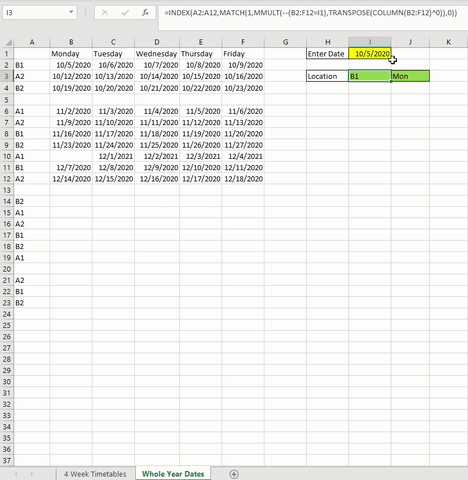Select the Whole Year Dates sheet tab
Viewport: 468px width, 480px height.
[x=173, y=474]
